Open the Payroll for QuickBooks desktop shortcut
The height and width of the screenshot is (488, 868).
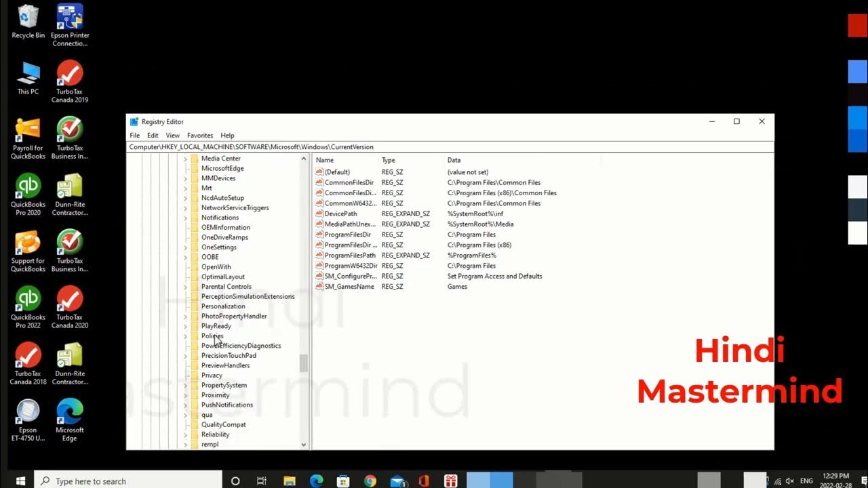click(x=28, y=138)
